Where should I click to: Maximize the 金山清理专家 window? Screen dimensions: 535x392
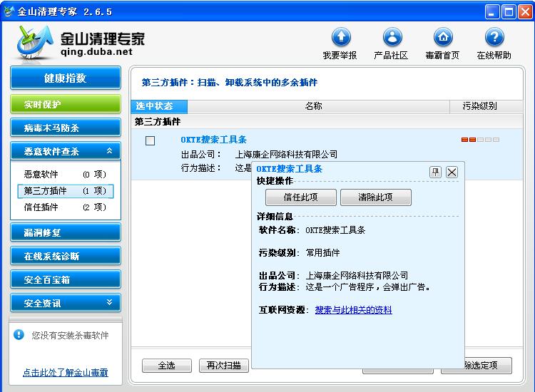click(x=509, y=12)
